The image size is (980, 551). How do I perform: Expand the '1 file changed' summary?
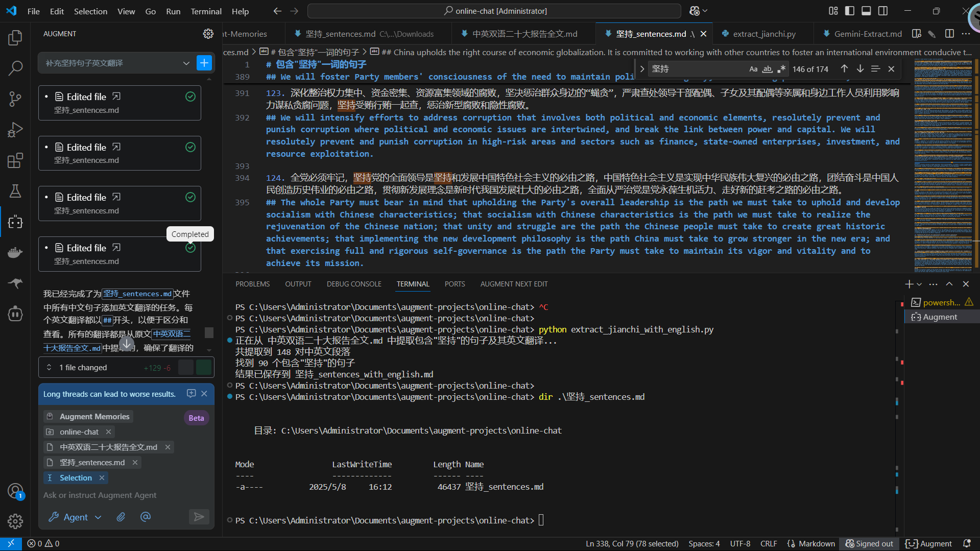[49, 367]
